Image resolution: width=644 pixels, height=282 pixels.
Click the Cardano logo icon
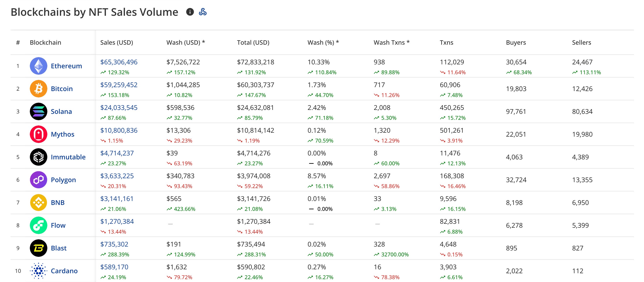point(39,271)
